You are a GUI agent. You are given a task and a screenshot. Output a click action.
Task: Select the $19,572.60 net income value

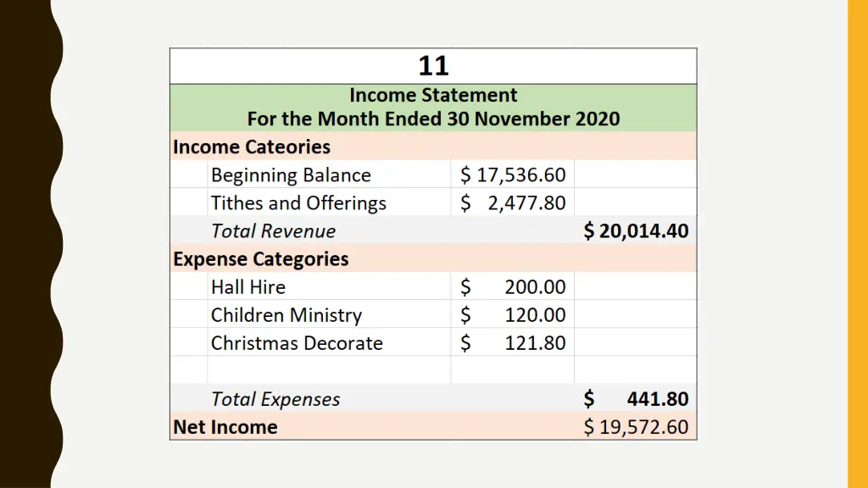point(636,427)
